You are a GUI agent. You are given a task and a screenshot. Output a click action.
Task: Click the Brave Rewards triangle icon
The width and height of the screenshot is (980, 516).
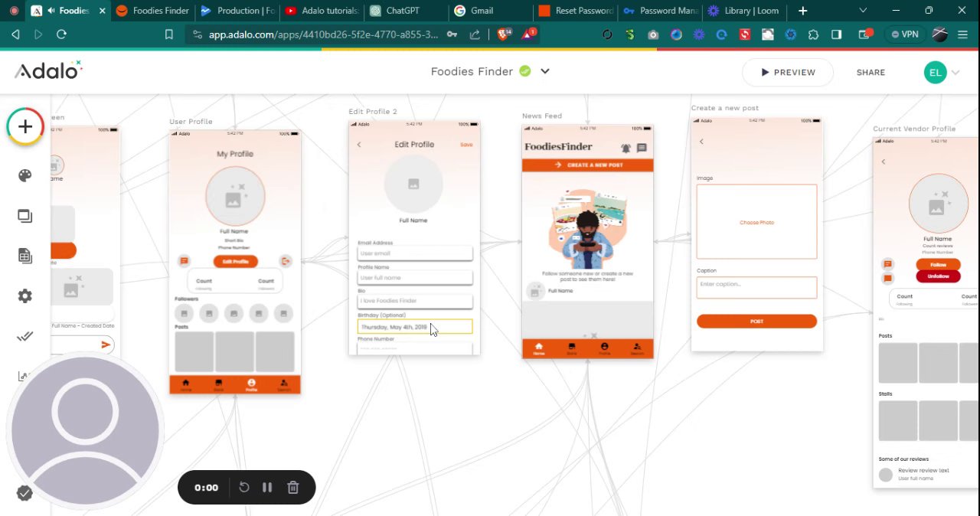(529, 34)
